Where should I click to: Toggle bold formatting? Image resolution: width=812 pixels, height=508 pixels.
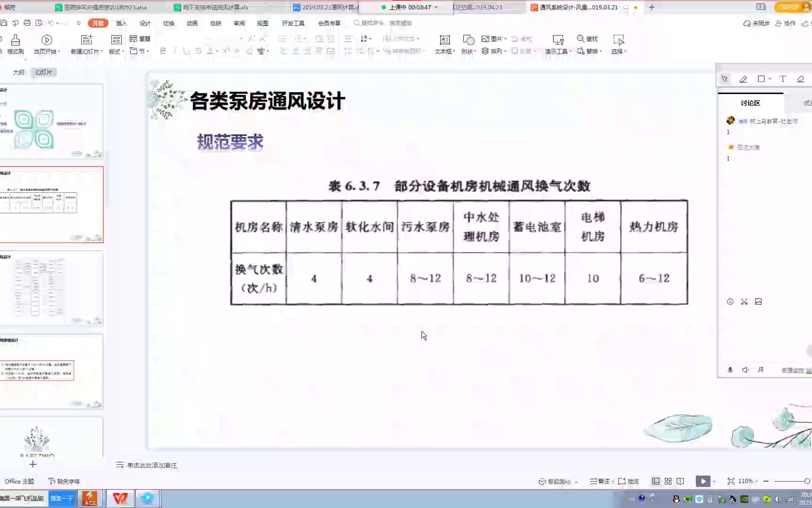tap(163, 51)
